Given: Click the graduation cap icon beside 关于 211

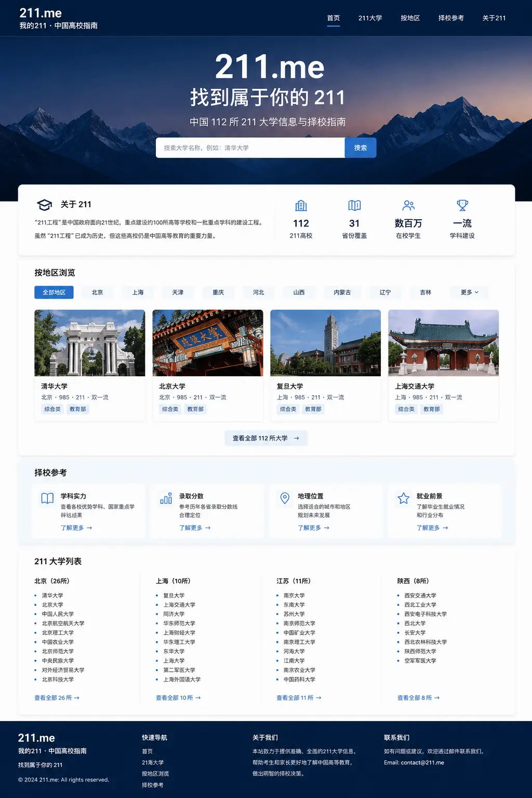Looking at the screenshot, I should [x=45, y=205].
